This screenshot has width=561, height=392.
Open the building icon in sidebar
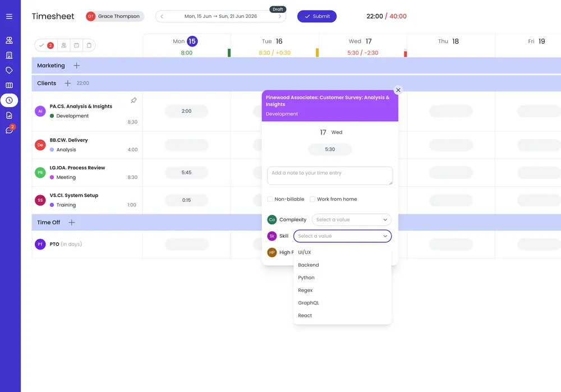10,56
